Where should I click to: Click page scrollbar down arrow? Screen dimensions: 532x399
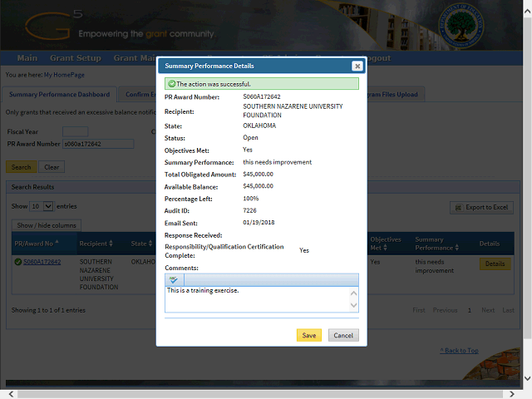coord(527,378)
